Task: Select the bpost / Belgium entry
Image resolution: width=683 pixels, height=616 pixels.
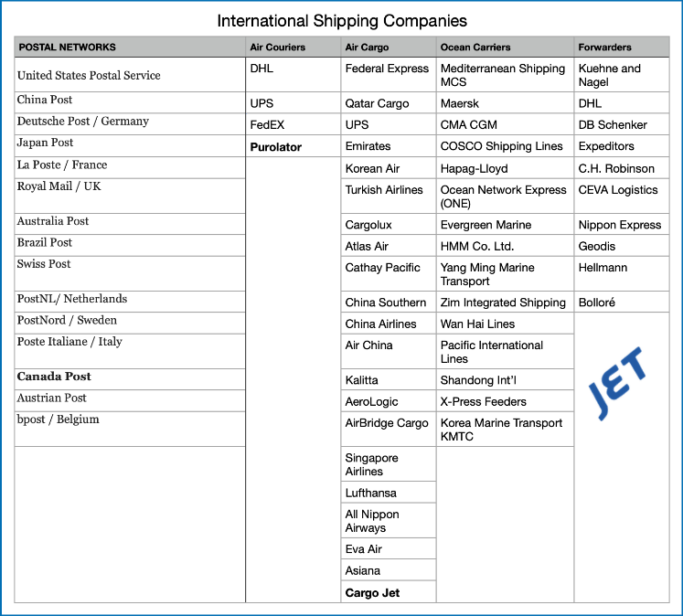Action: coord(58,420)
